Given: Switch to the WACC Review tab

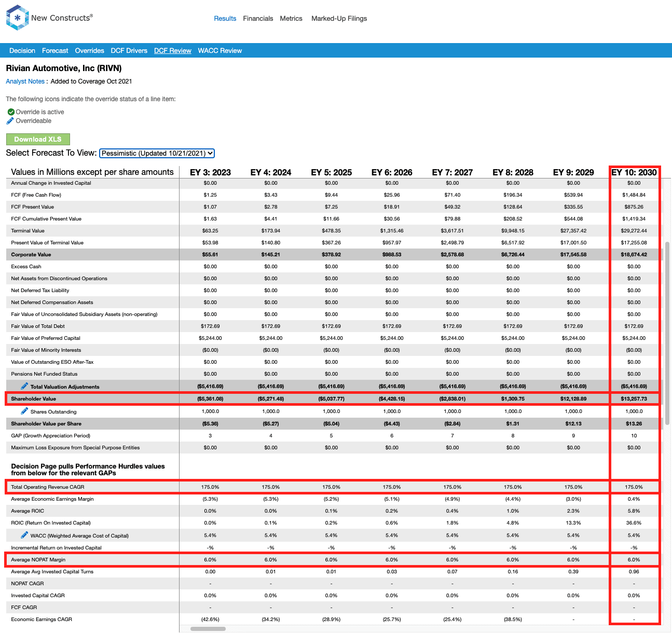Looking at the screenshot, I should [220, 50].
